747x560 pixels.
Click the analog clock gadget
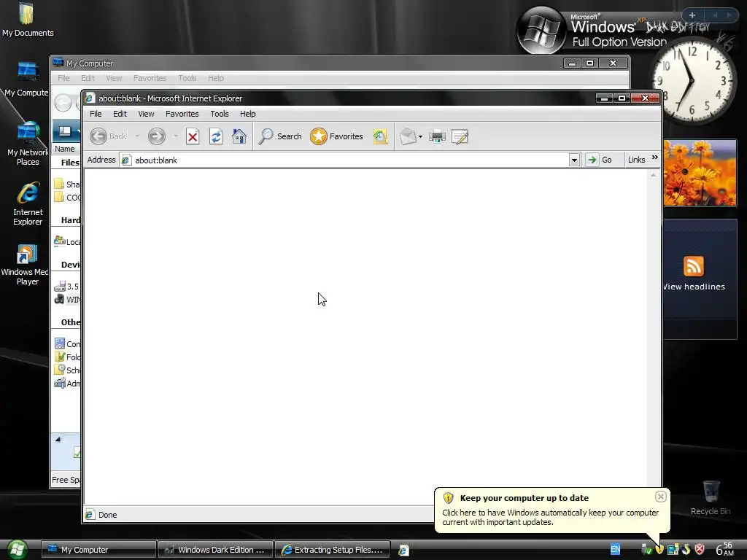692,80
